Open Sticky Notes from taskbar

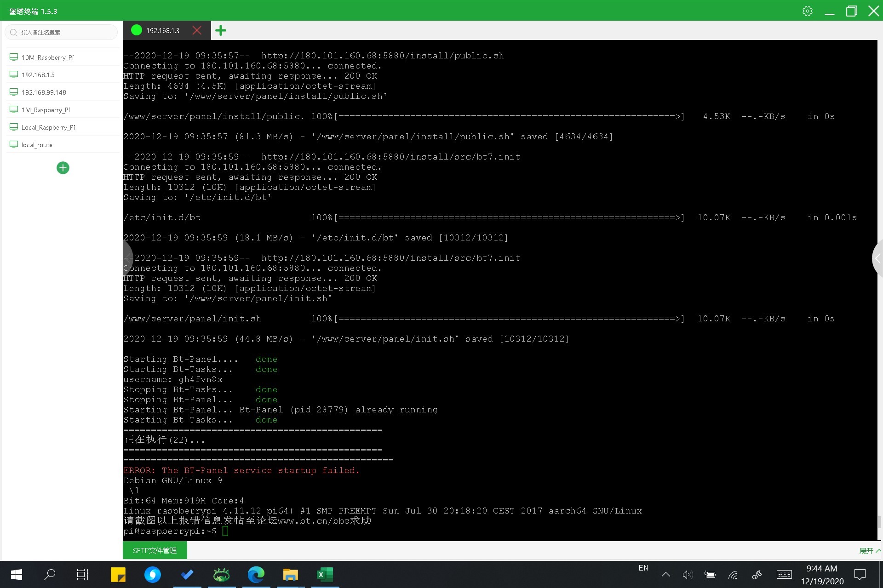118,574
